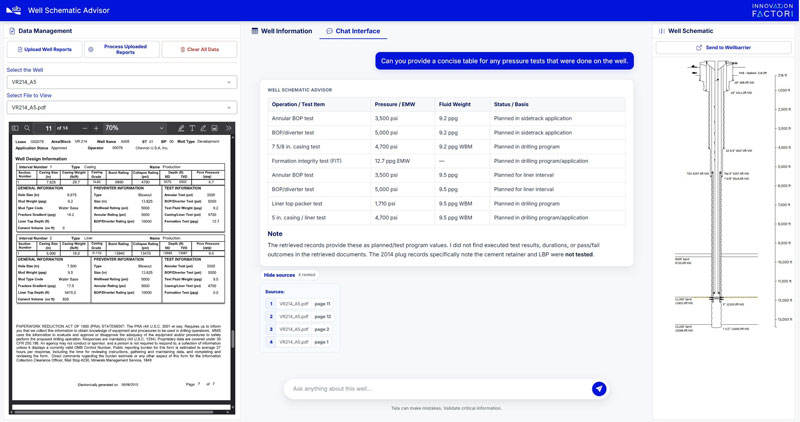Select the PDF text annotation tool

point(192,128)
